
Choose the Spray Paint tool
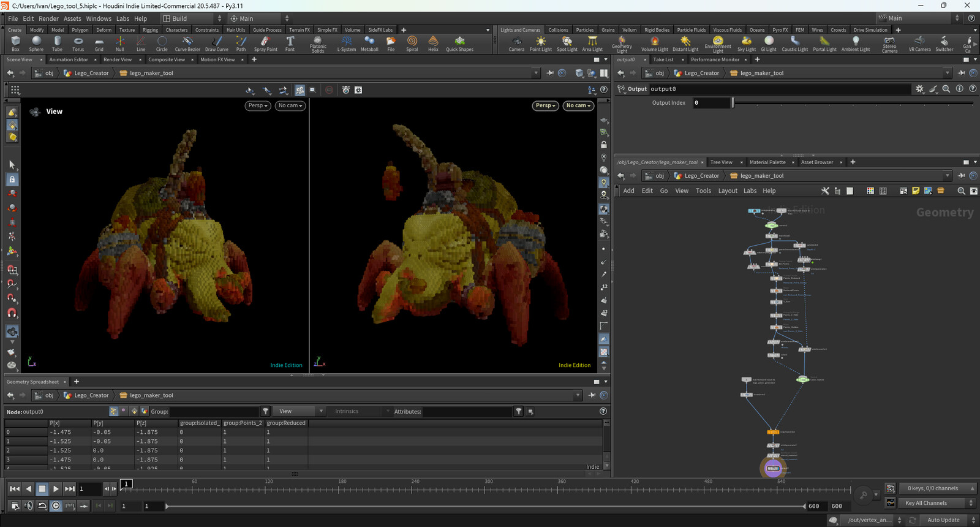(265, 44)
